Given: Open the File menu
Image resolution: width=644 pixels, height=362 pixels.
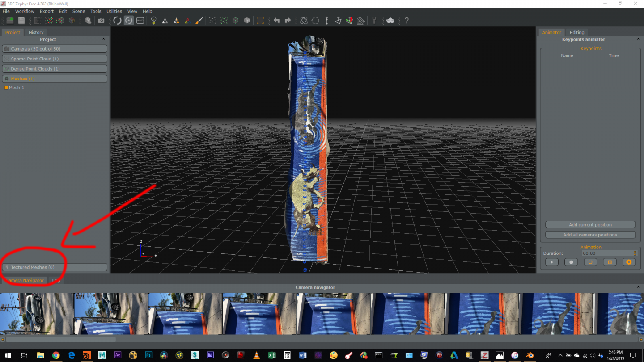Looking at the screenshot, I should coord(6,11).
